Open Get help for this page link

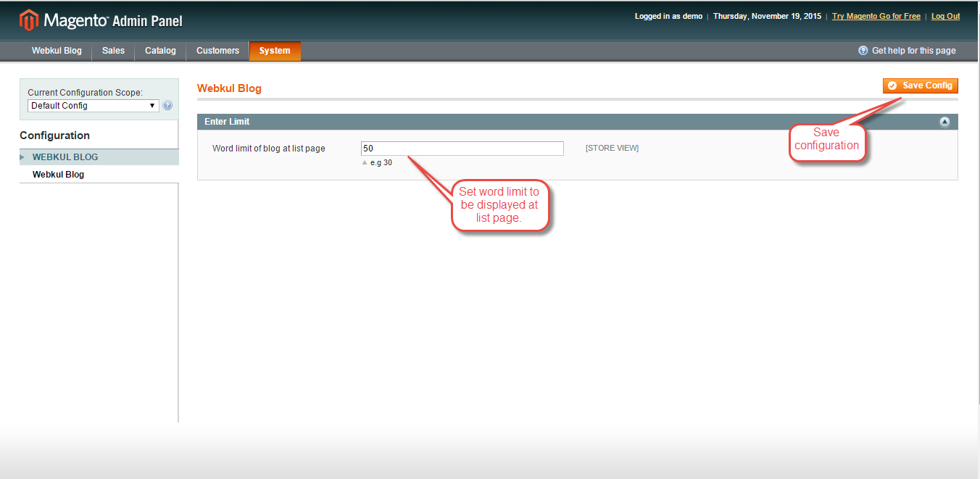pyautogui.click(x=913, y=51)
